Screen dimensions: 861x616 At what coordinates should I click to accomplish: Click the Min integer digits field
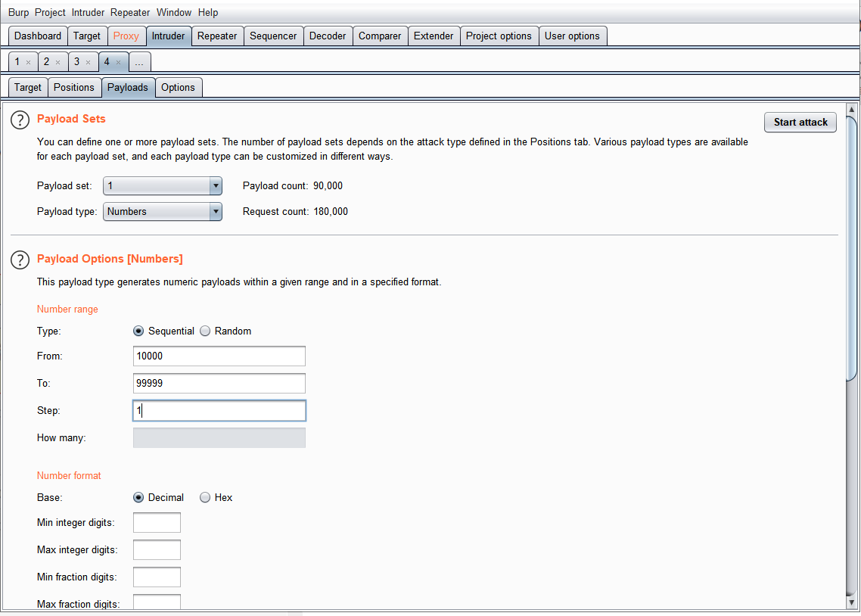[157, 523]
